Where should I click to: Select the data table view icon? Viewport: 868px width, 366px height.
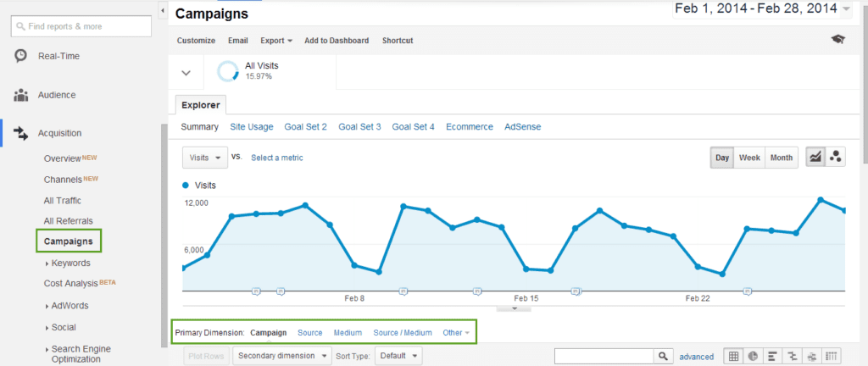[x=733, y=356]
